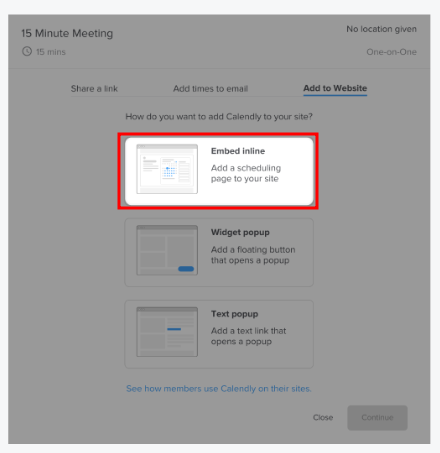Viewport: 440px width, 453px height.
Task: Click the clock icon beside 15 mins
Action: click(27, 51)
